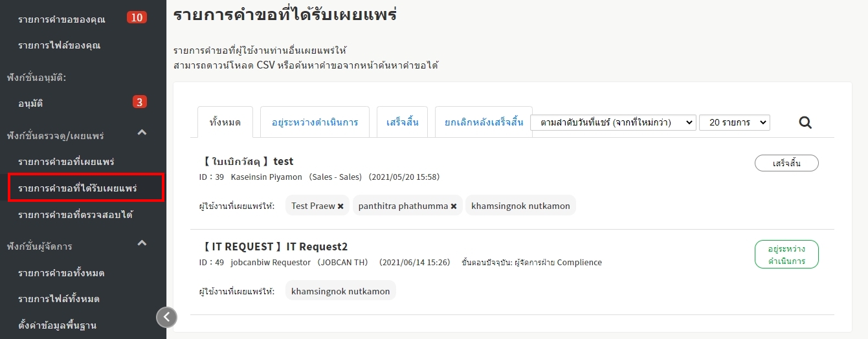This screenshot has height=339, width=868.
Task: Open the 20 รายการ page size dropdown
Action: click(x=734, y=122)
